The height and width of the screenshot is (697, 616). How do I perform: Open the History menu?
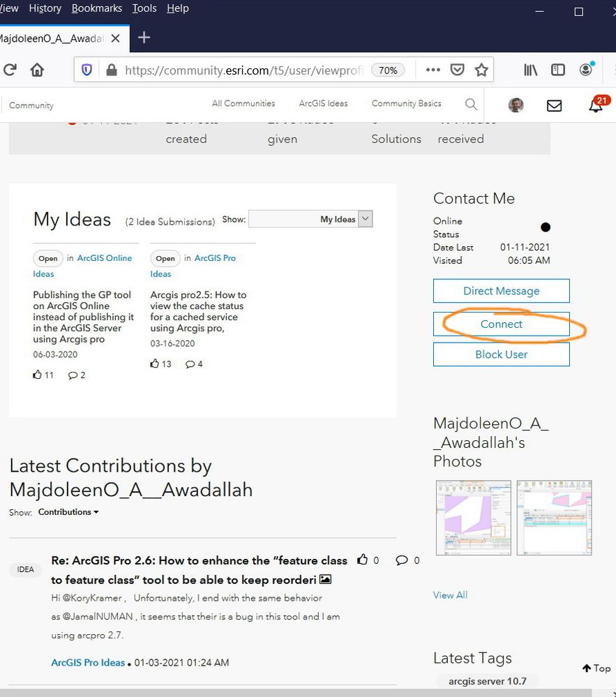(x=45, y=8)
